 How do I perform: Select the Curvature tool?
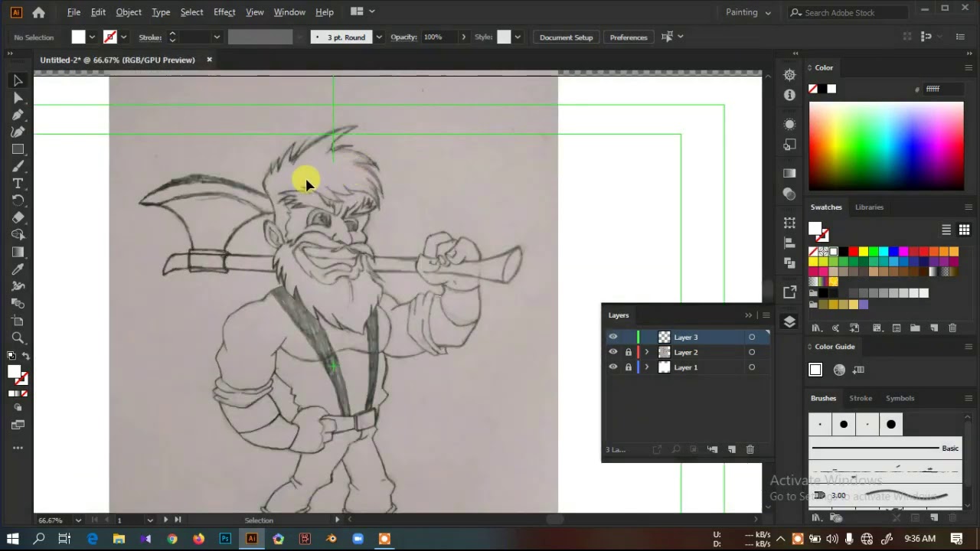click(x=18, y=132)
